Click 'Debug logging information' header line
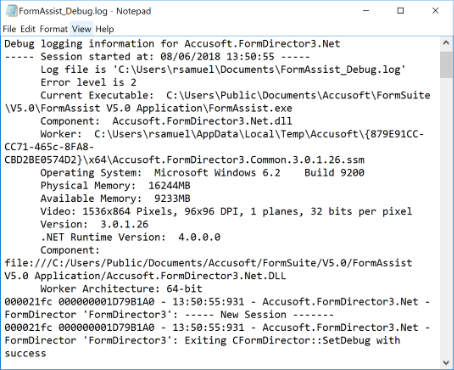 (x=172, y=44)
